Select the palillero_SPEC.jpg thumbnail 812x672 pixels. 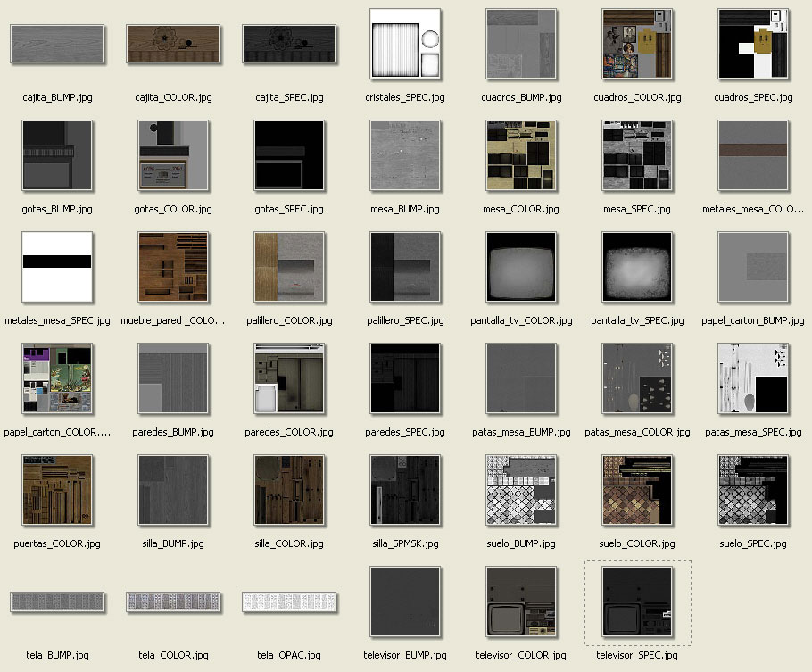[x=405, y=267]
